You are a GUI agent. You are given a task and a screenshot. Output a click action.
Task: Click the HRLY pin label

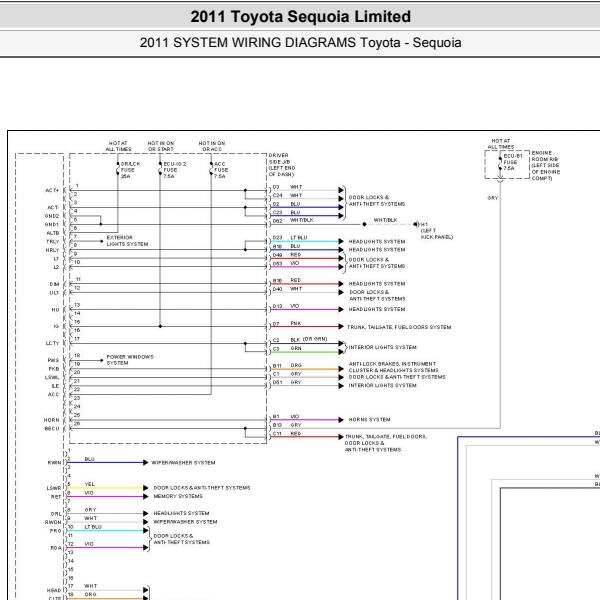coord(53,250)
